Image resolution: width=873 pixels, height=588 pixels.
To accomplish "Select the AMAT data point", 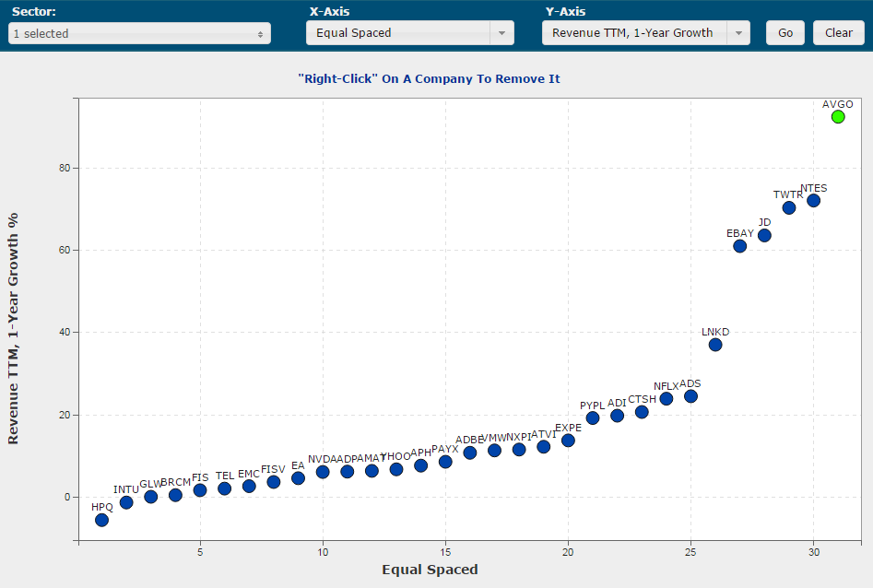I will pyautogui.click(x=372, y=471).
